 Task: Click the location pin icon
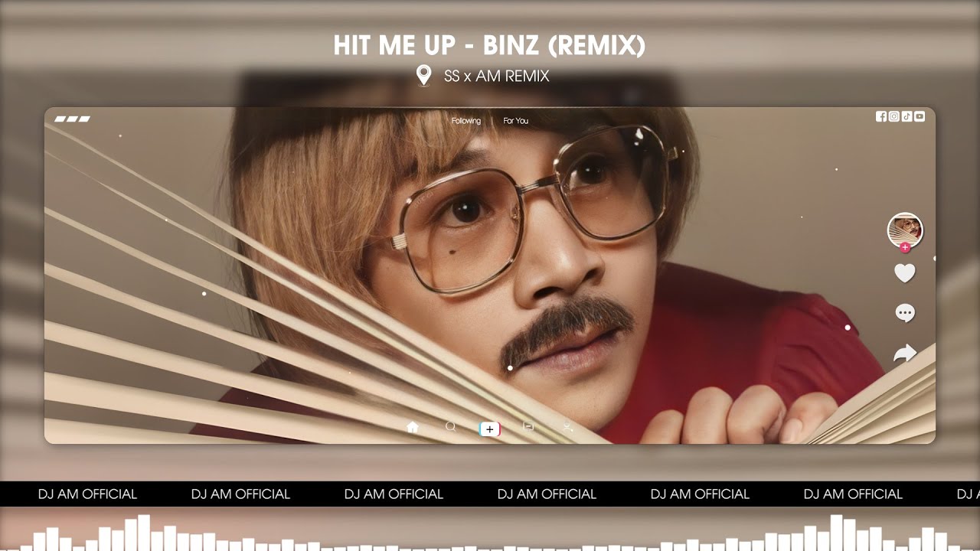pyautogui.click(x=423, y=75)
